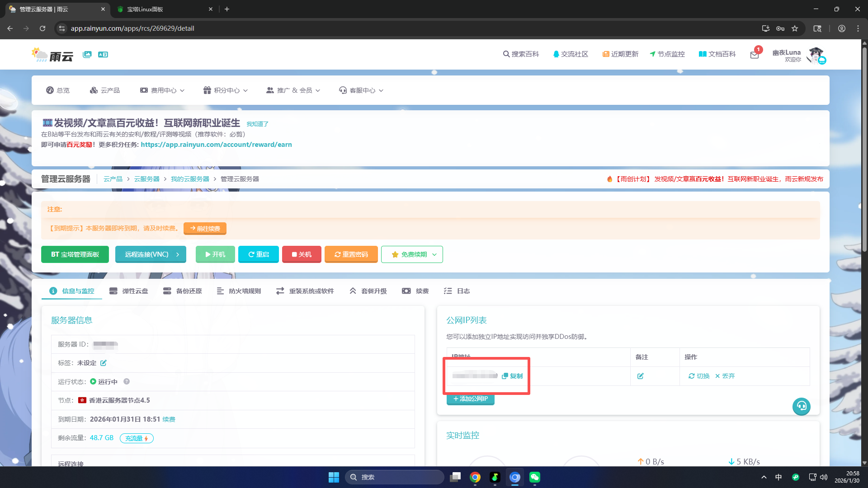Expand the 客服中心 menu
868x488 pixels.
[361, 90]
